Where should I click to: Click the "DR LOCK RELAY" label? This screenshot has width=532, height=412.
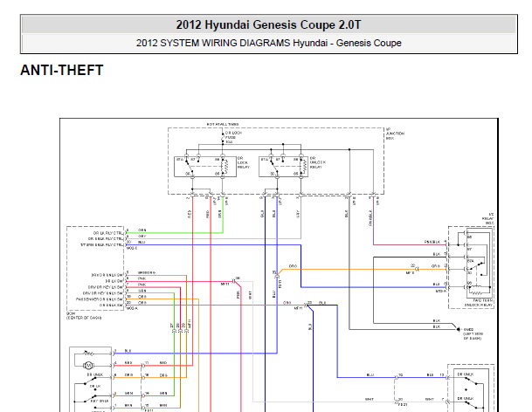pos(243,162)
